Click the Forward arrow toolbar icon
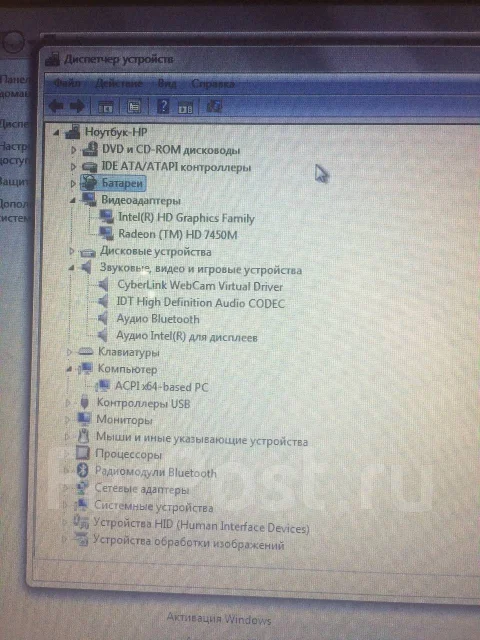This screenshot has height=640, width=480. tap(77, 106)
